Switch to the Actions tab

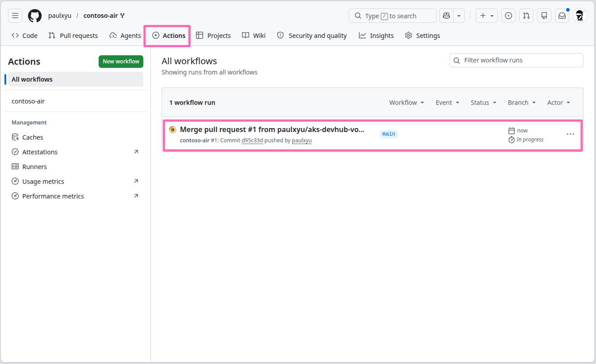pyautogui.click(x=169, y=36)
